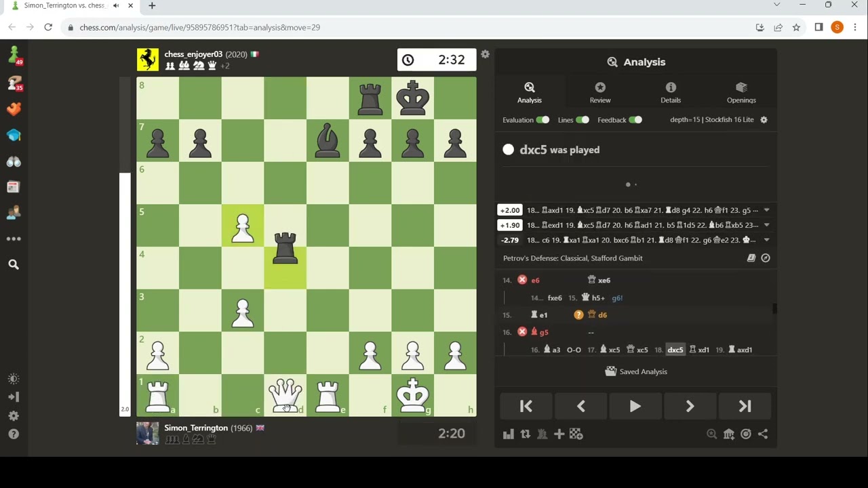Add to library building icon

tap(729, 434)
